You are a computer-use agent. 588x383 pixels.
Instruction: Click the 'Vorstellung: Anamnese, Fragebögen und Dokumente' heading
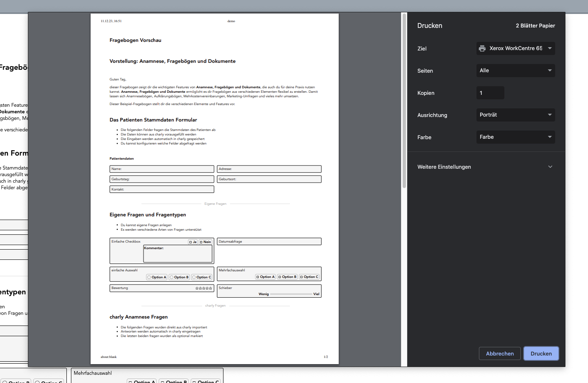click(x=173, y=61)
